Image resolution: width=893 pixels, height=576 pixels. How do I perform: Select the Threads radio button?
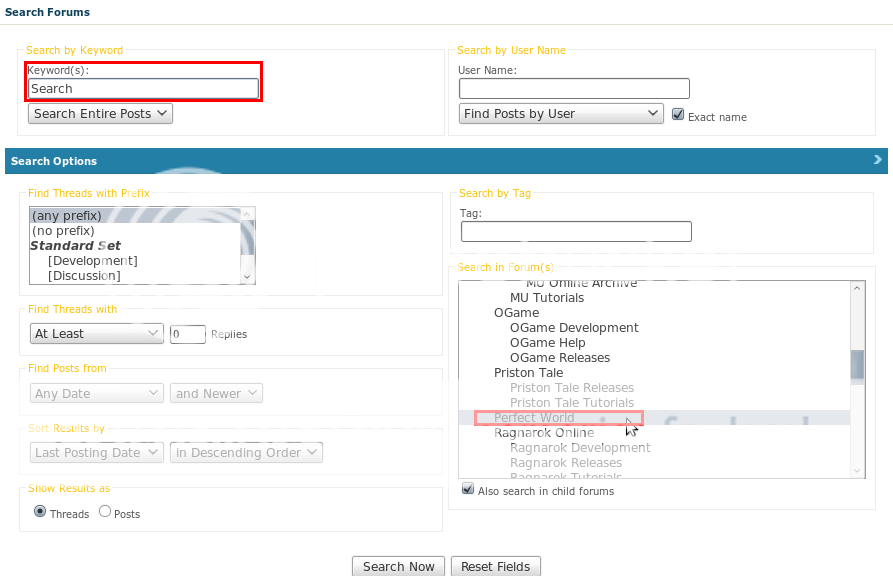[x=40, y=512]
